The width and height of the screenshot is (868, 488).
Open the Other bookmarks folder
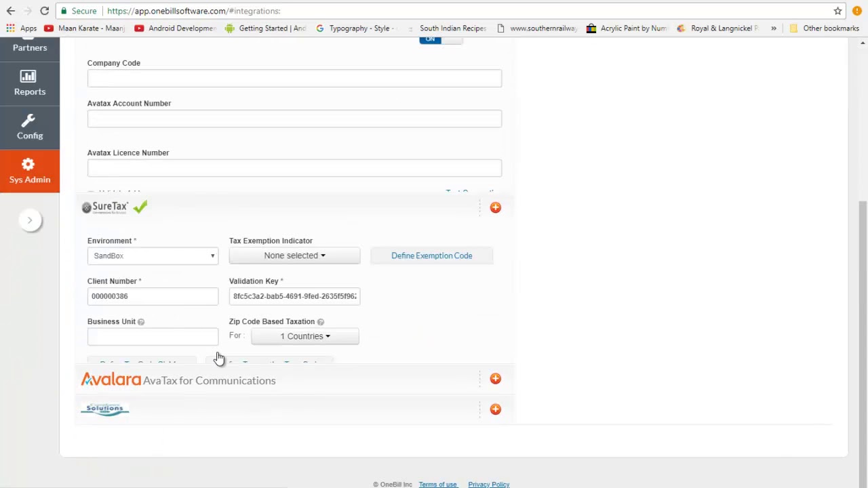click(824, 28)
